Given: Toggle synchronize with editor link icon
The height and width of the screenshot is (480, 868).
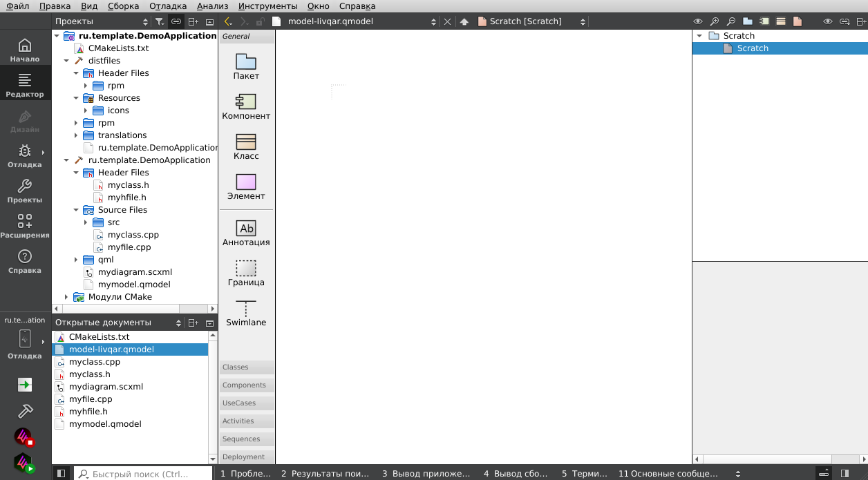Looking at the screenshot, I should coord(176,21).
